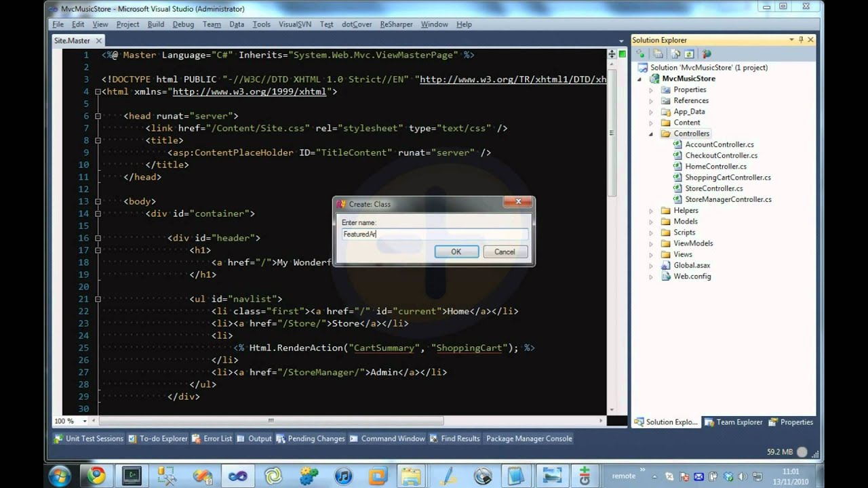Viewport: 868px width, 488px height.
Task: Click the MvcMusicStore project node
Action: [688, 79]
